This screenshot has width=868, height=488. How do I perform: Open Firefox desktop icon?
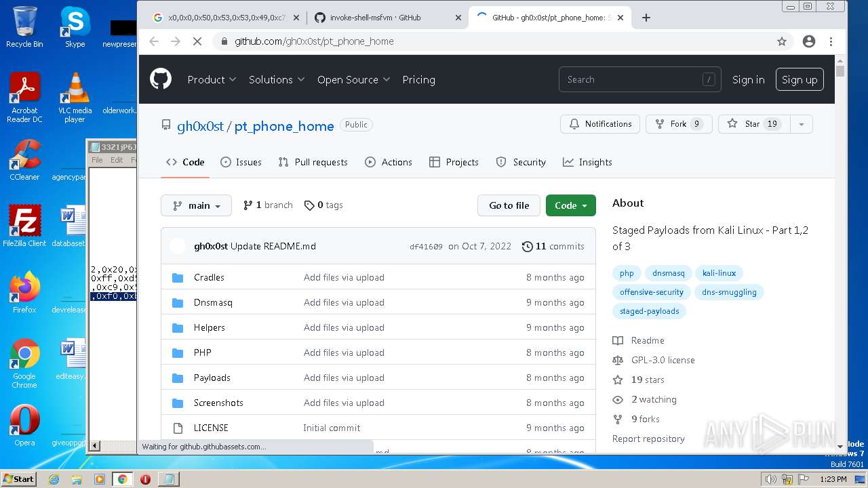click(x=24, y=293)
